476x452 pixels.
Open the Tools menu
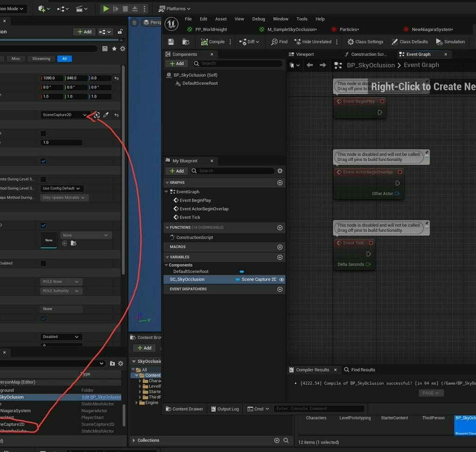pos(302,19)
